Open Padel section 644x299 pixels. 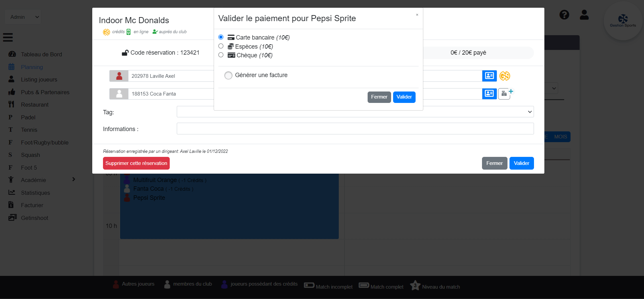click(28, 117)
